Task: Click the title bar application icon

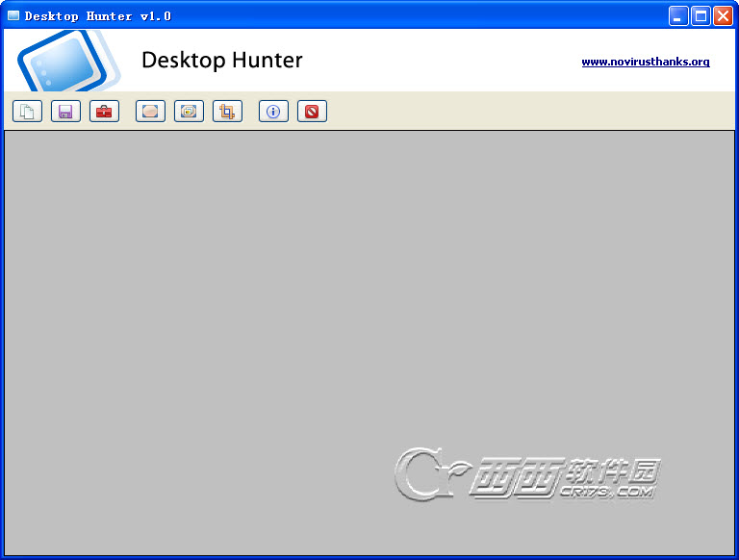Action: pos(13,15)
